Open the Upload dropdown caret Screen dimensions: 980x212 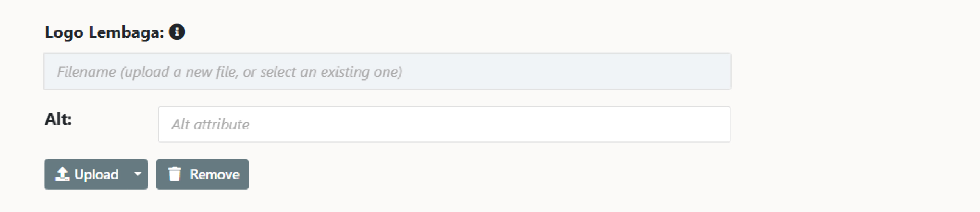[138, 174]
